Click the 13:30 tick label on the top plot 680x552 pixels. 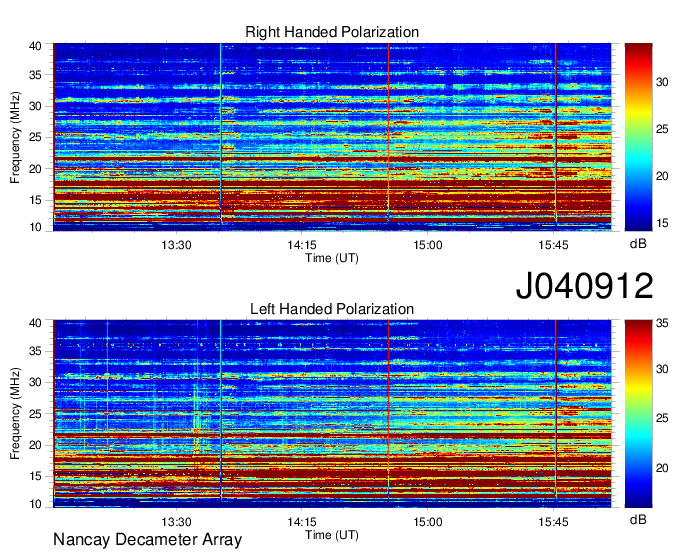[x=176, y=245]
